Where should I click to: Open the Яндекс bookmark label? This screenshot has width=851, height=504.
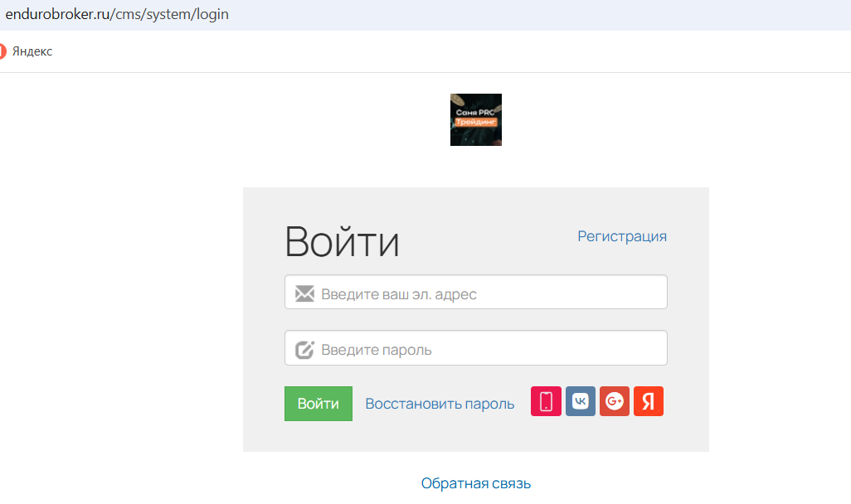pyautogui.click(x=32, y=51)
